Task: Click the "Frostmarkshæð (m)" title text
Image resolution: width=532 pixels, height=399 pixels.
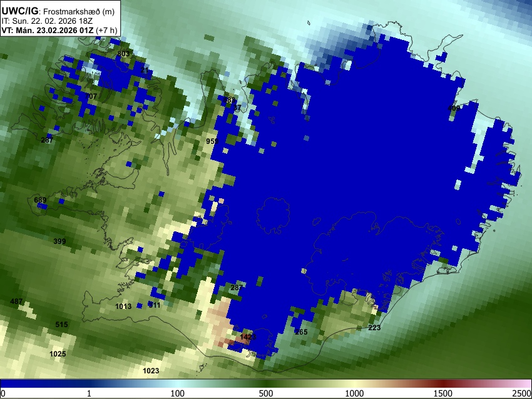Action: (79, 11)
